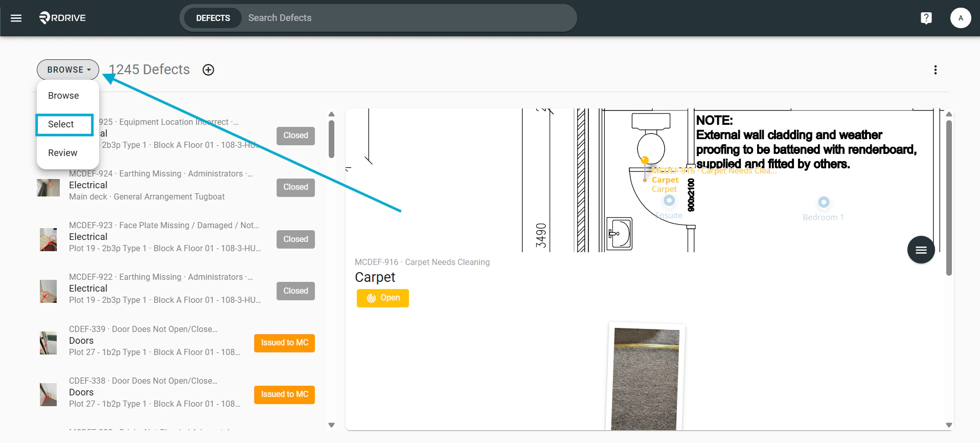Image resolution: width=980 pixels, height=443 pixels.
Task: Click the RDRIVE logo
Action: (62, 18)
